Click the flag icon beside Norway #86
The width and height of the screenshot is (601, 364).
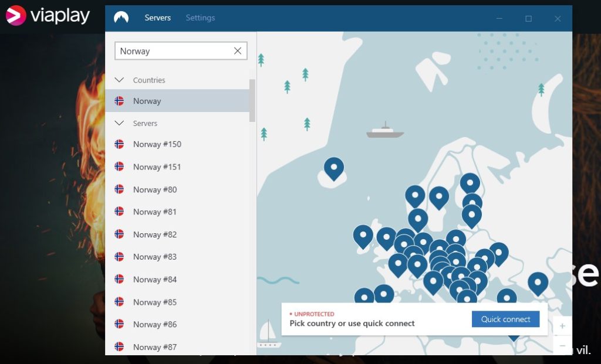tap(119, 324)
